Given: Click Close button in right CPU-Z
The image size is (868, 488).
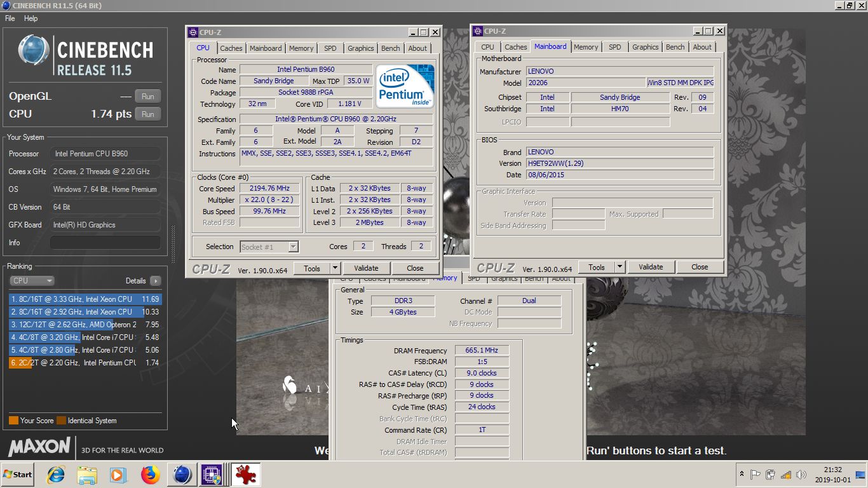Looking at the screenshot, I should tap(700, 268).
